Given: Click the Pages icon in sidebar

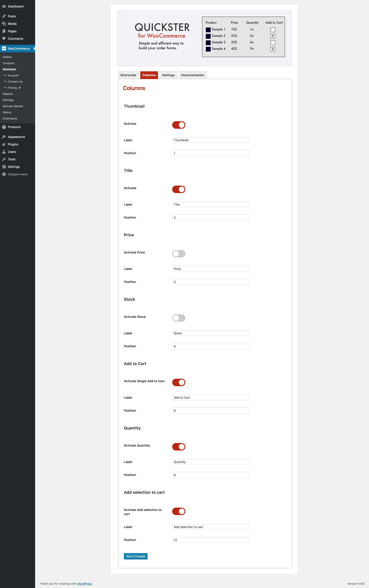Looking at the screenshot, I should click(4, 31).
